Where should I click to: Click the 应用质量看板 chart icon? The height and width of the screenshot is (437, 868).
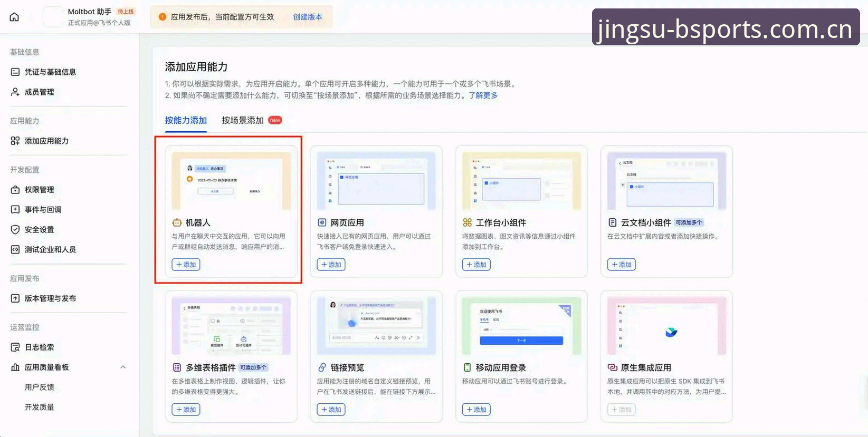point(15,367)
